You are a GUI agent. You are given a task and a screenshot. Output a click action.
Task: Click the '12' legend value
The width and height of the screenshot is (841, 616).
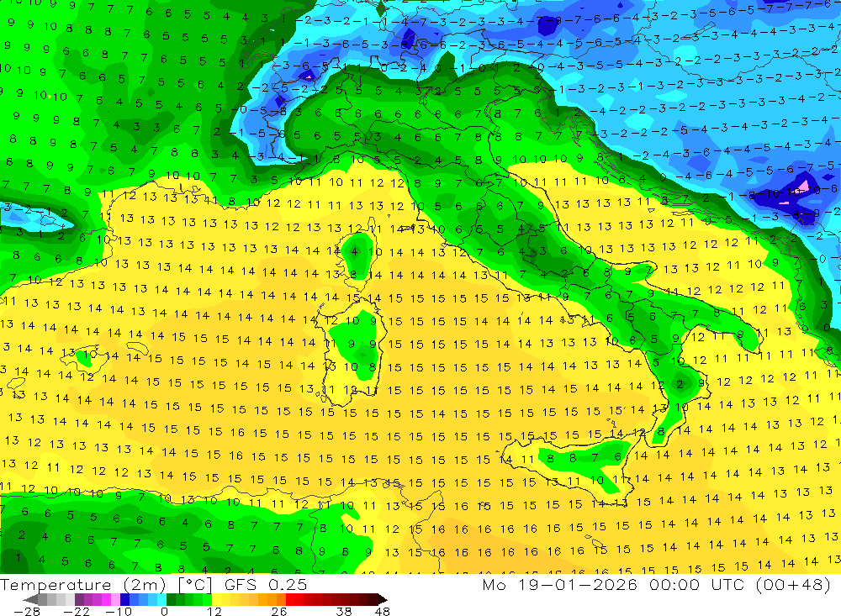(x=214, y=611)
